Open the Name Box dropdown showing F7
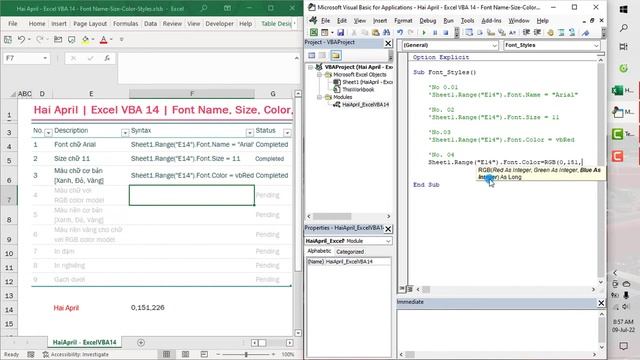Screen dimensions: 640x360 pyautogui.click(x=45, y=58)
